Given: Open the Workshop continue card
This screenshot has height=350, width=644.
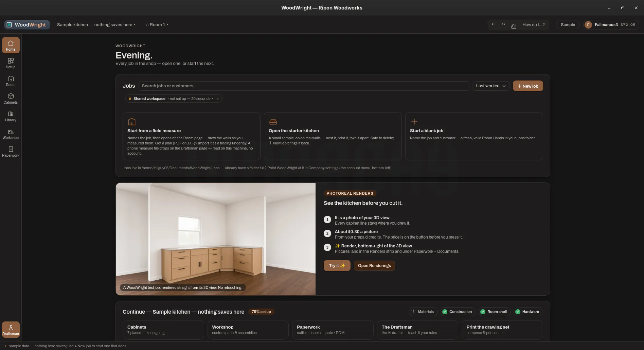Looking at the screenshot, I should (x=248, y=330).
